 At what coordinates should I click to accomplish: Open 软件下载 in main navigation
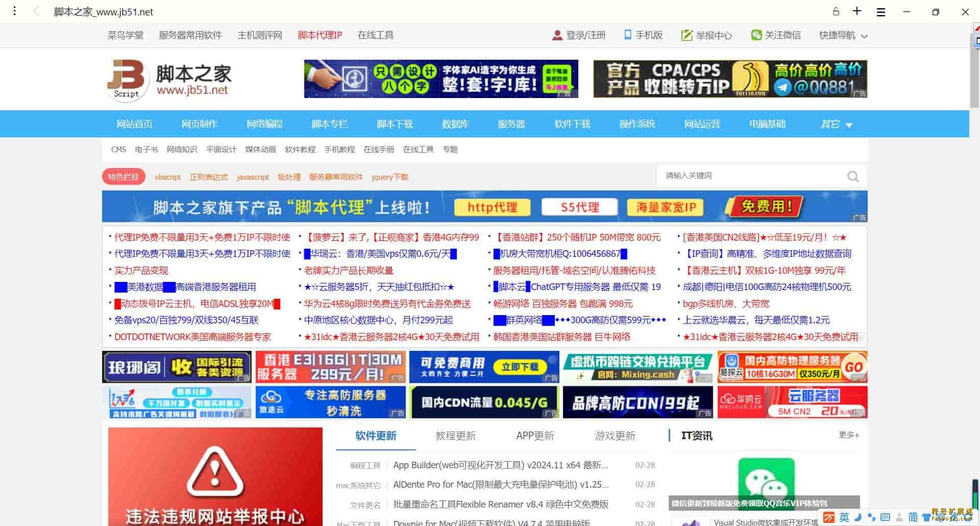point(572,124)
